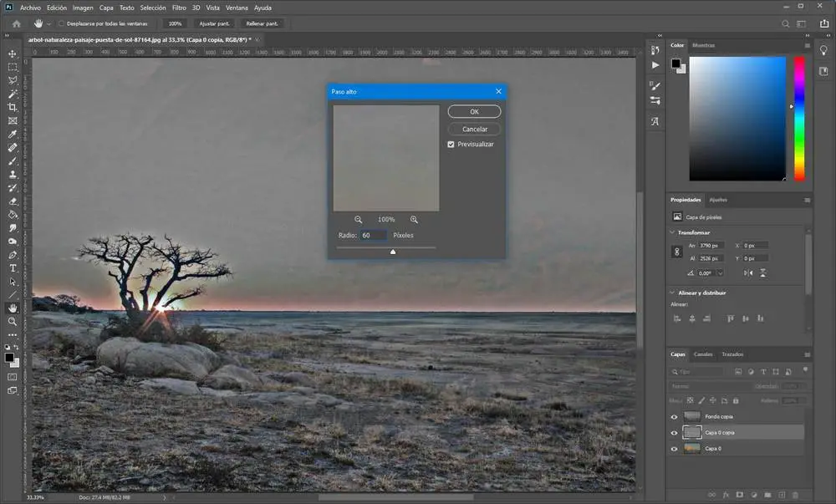
Task: Choose the Horizontal Type tool
Action: [x=13, y=268]
